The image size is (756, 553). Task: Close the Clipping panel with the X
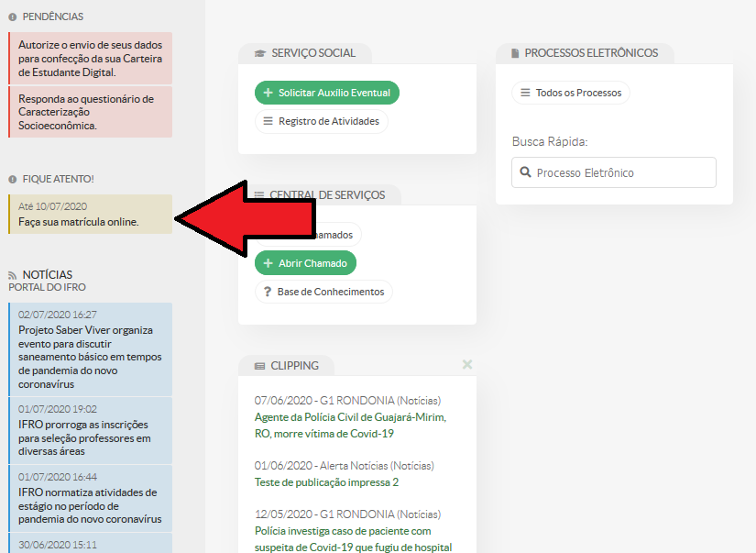tap(467, 365)
